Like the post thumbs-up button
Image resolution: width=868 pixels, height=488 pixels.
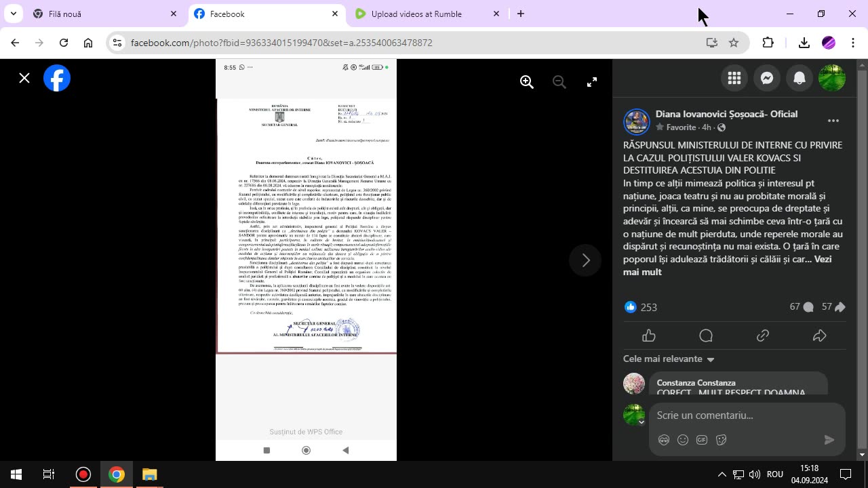pyautogui.click(x=649, y=335)
